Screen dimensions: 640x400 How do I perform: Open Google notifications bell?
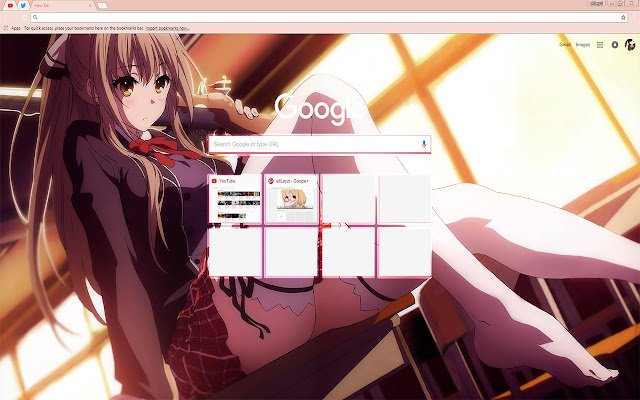(615, 45)
